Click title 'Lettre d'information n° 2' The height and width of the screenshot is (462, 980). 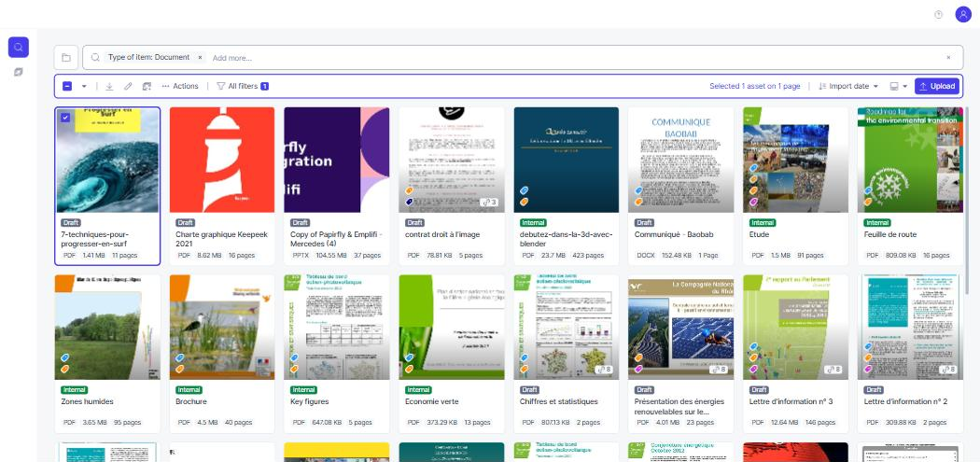[905, 401]
